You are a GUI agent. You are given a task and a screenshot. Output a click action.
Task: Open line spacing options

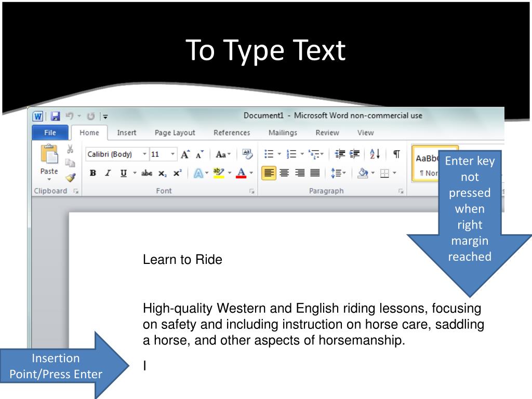pyautogui.click(x=338, y=173)
